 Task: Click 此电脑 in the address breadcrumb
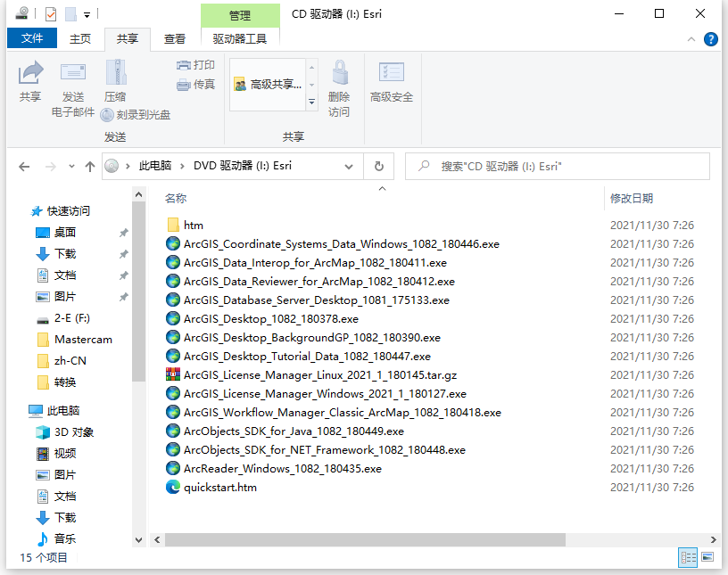pos(155,166)
